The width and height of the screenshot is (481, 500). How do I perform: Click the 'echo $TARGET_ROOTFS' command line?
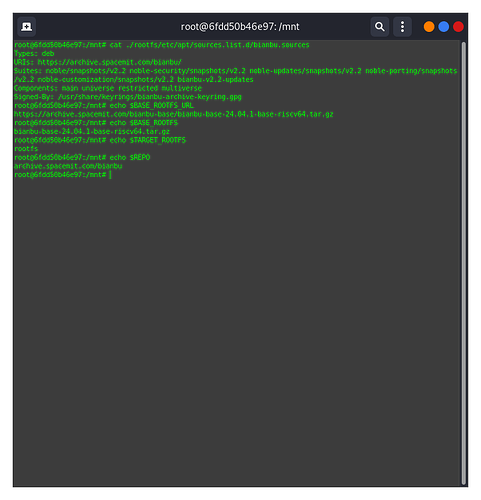(x=100, y=140)
